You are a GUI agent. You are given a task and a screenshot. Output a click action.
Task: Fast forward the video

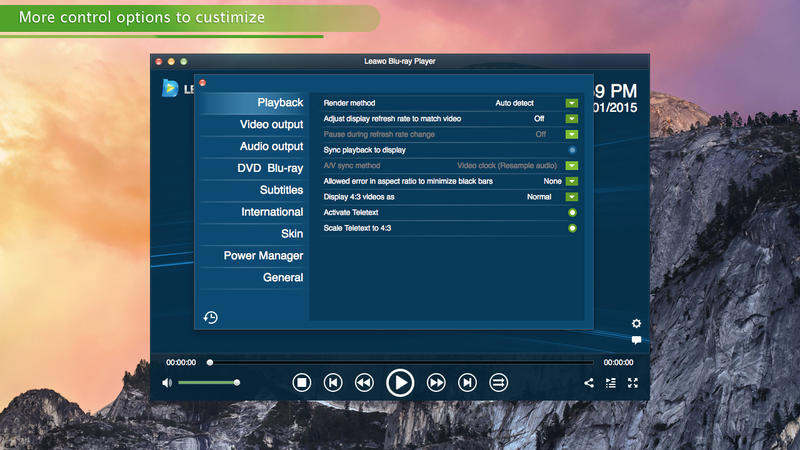coord(436,382)
